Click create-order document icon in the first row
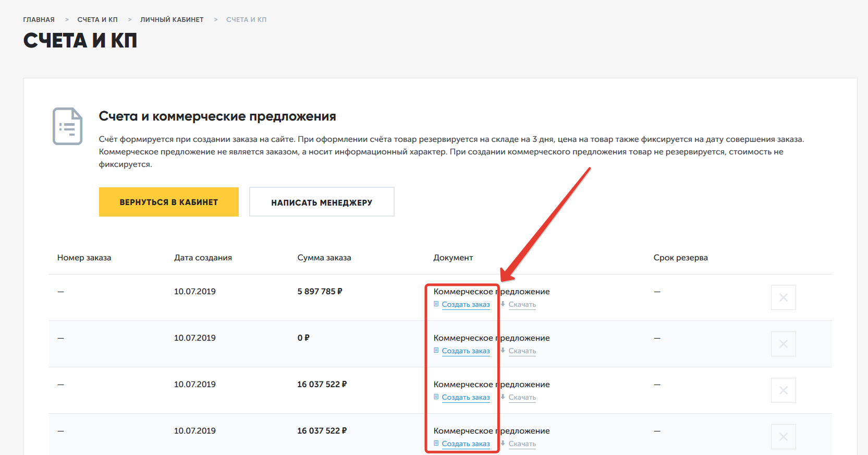Screen dimensions: 868x455 [436, 304]
